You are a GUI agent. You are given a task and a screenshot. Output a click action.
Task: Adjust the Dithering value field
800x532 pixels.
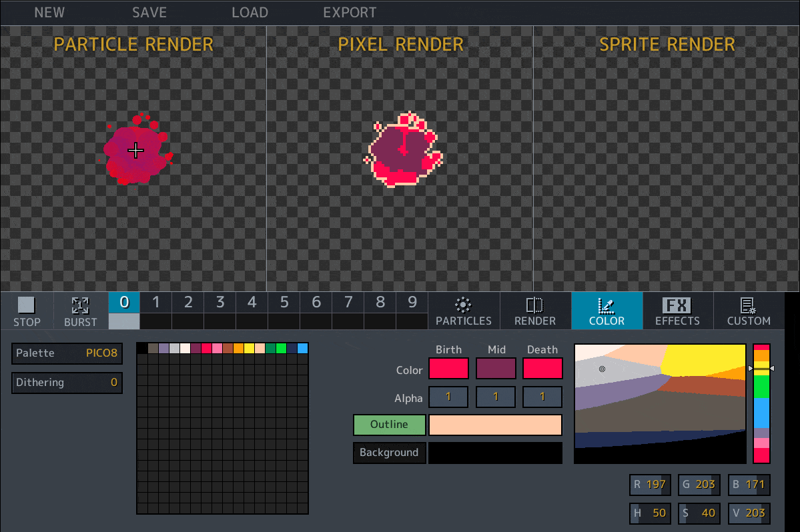(67, 383)
